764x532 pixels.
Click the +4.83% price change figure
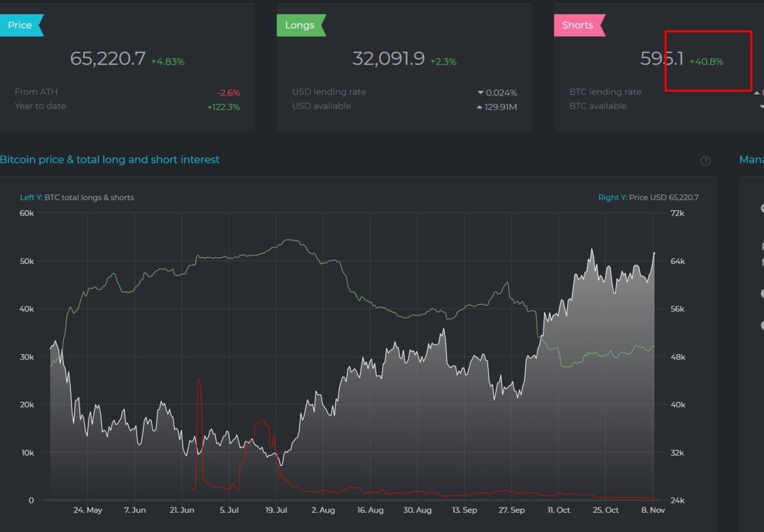168,61
